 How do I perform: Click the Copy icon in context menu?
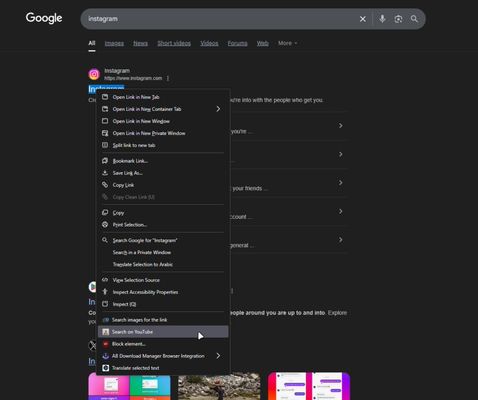click(105, 212)
